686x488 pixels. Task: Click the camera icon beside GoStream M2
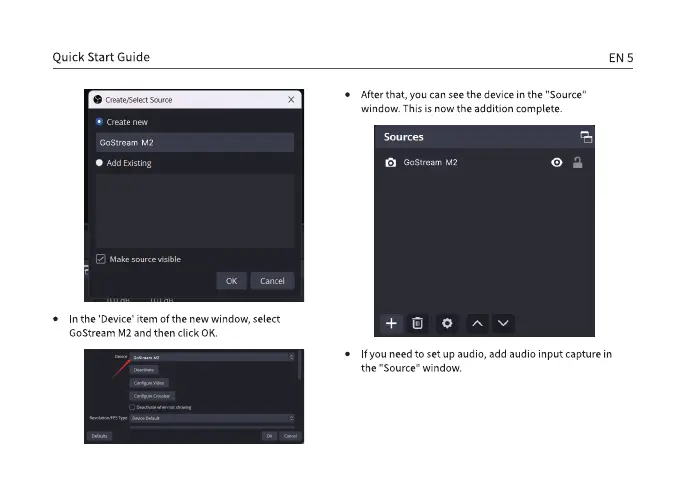tap(391, 163)
